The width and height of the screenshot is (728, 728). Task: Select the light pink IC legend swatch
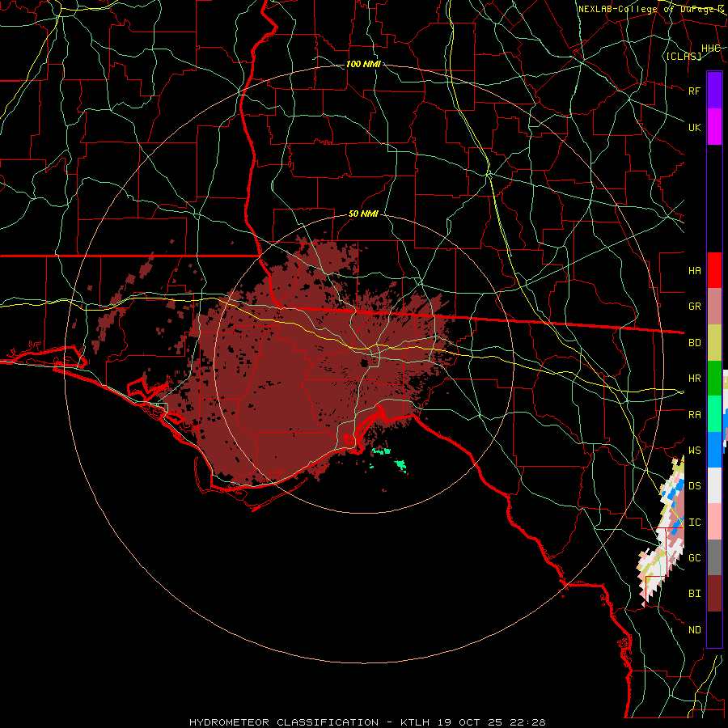click(714, 522)
